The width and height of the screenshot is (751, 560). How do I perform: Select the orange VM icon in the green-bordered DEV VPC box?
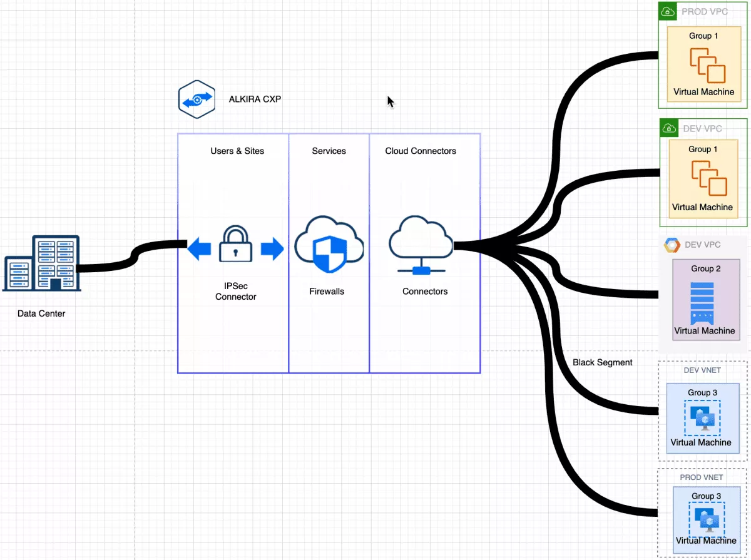click(709, 178)
